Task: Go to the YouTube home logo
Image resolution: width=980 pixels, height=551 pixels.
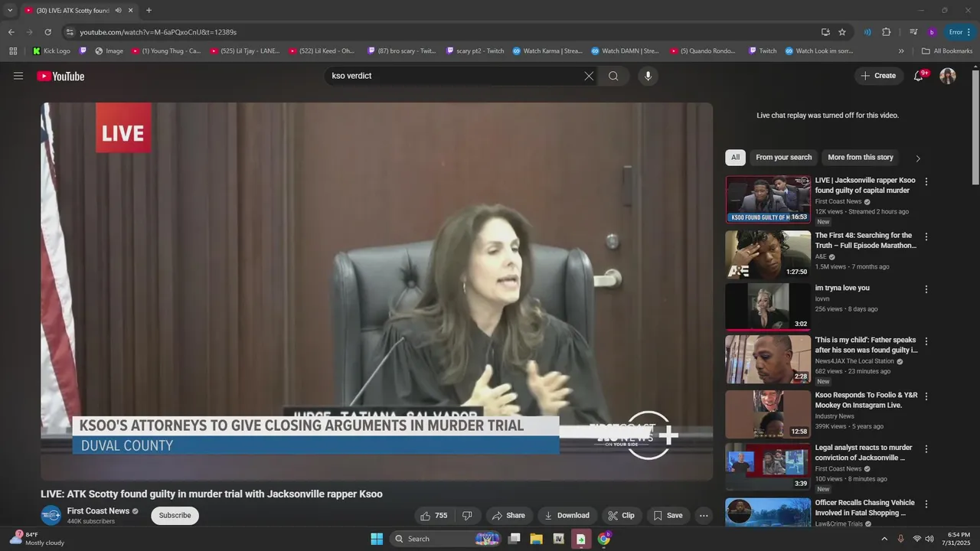Action: (60, 76)
